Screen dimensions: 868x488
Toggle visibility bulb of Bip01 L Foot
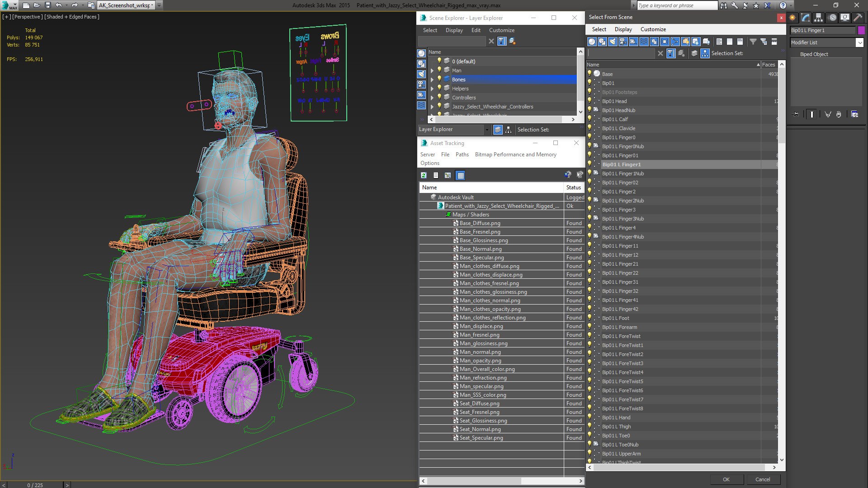(590, 318)
